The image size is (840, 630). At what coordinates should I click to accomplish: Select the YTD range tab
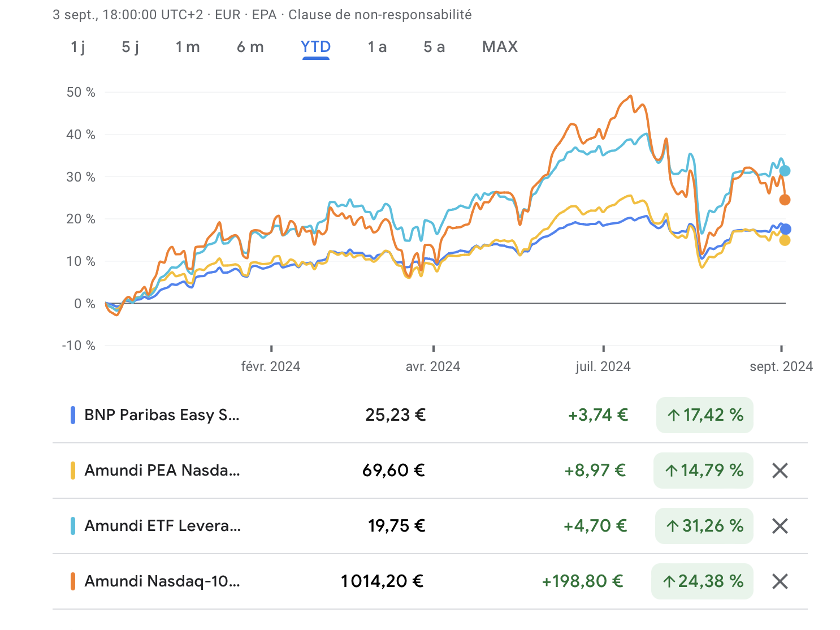[x=315, y=47]
